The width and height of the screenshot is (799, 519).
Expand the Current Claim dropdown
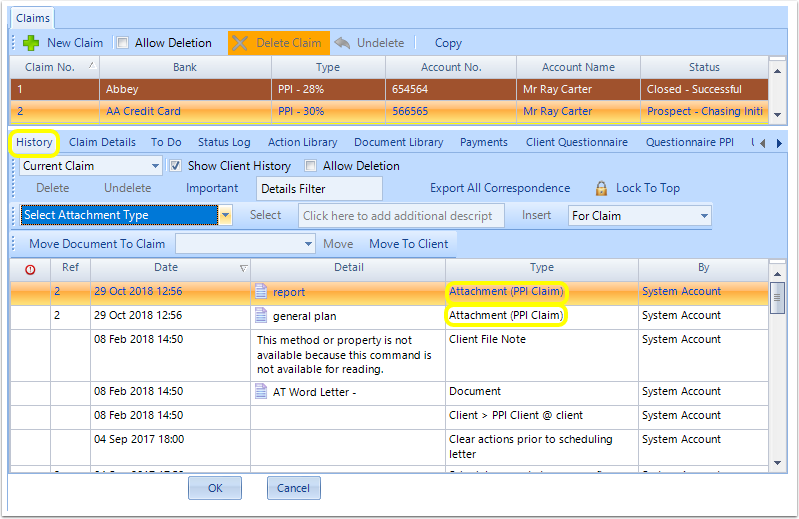[155, 166]
